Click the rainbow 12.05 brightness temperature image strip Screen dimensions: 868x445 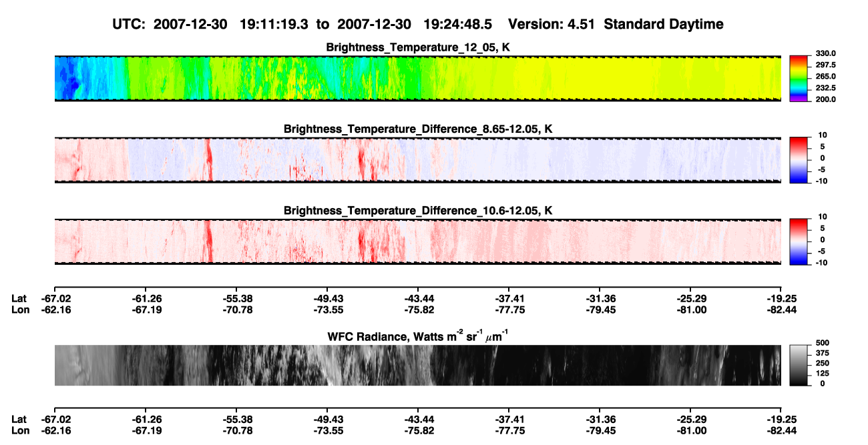click(x=417, y=78)
